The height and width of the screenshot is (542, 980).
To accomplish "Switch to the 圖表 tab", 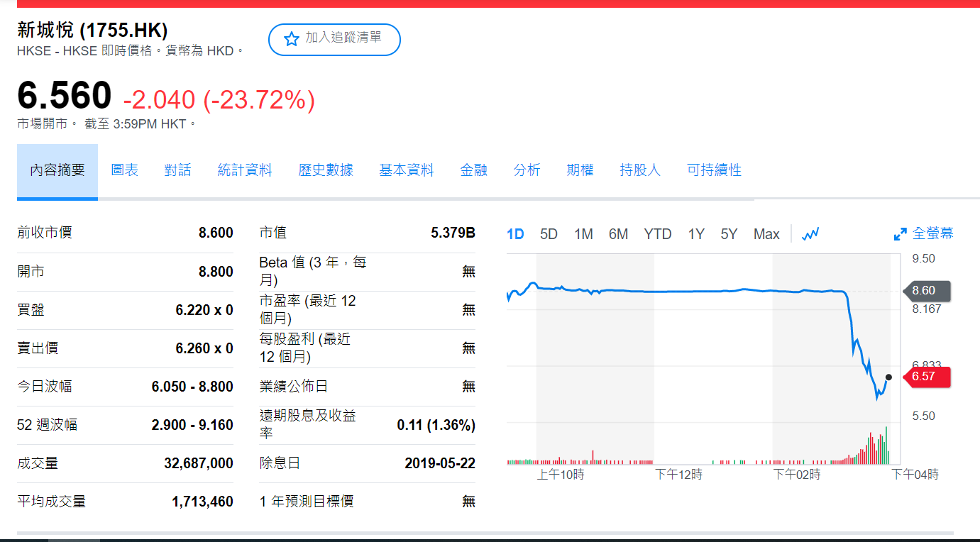I will point(125,170).
